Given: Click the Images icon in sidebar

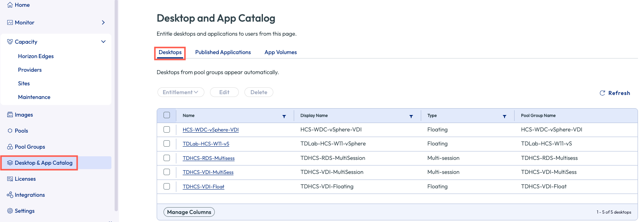Looking at the screenshot, I should pos(10,115).
